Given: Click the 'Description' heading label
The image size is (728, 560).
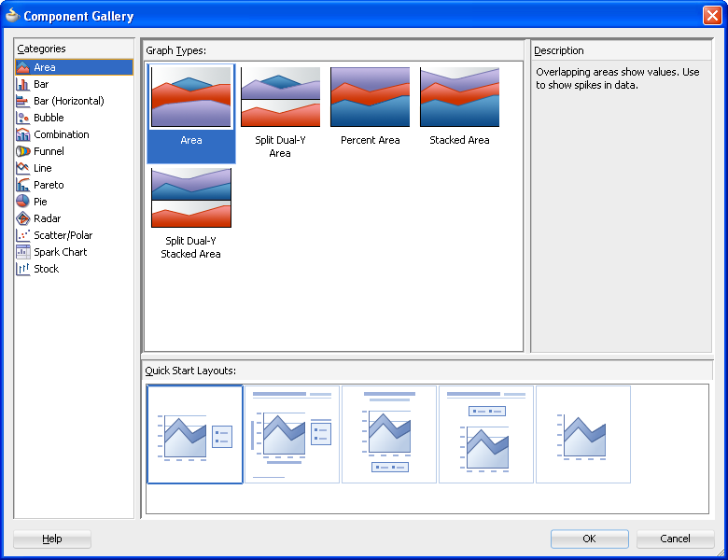Looking at the screenshot, I should (558, 50).
